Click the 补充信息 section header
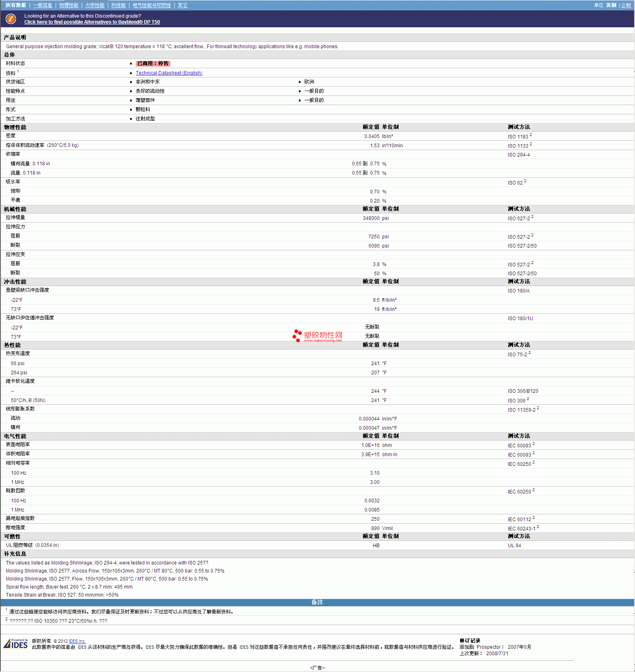 click(x=15, y=554)
